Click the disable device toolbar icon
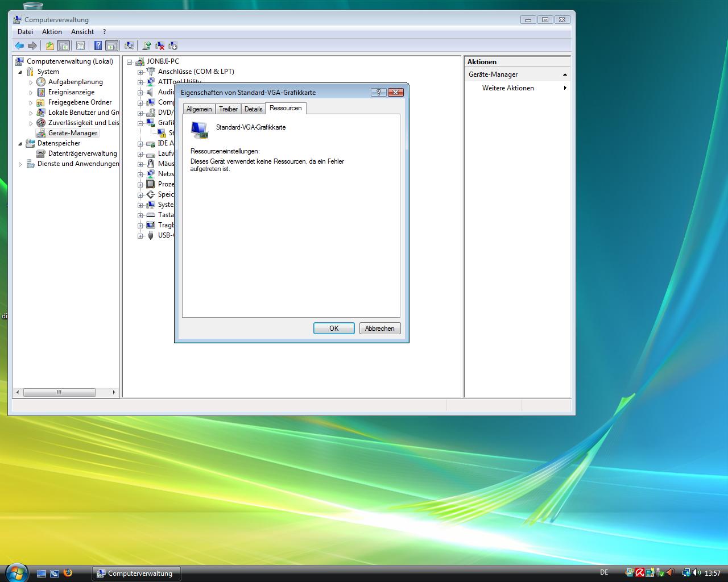The image size is (728, 582). tap(173, 45)
